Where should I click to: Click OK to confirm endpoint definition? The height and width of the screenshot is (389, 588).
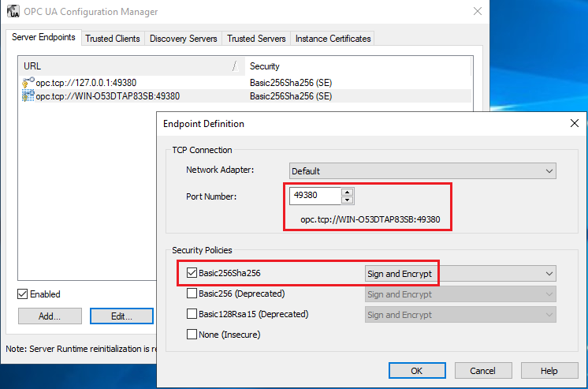tap(416, 370)
